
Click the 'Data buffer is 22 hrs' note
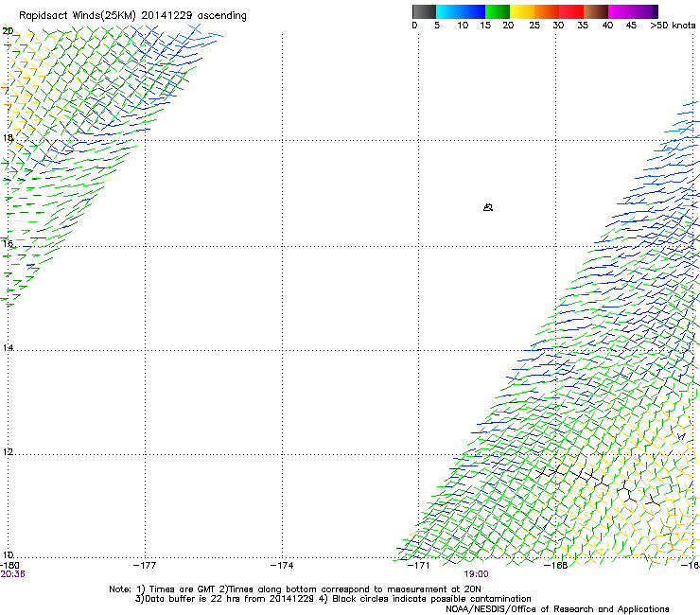coord(333,599)
